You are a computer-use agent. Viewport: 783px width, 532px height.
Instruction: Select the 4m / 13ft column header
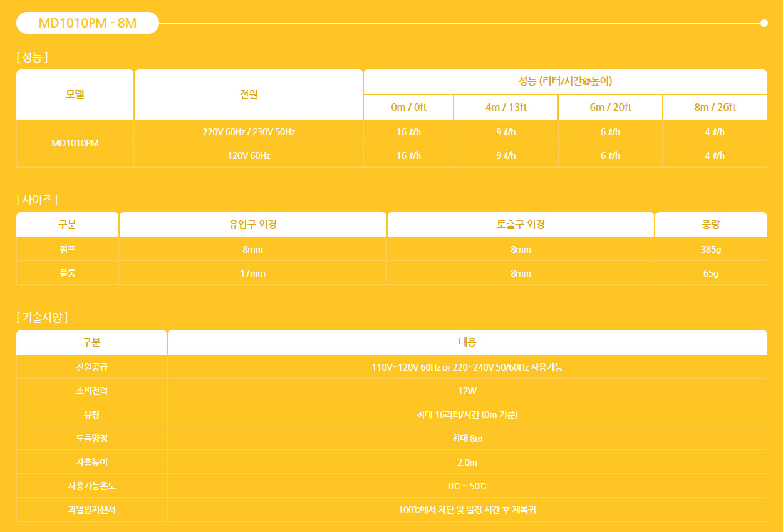tap(506, 107)
